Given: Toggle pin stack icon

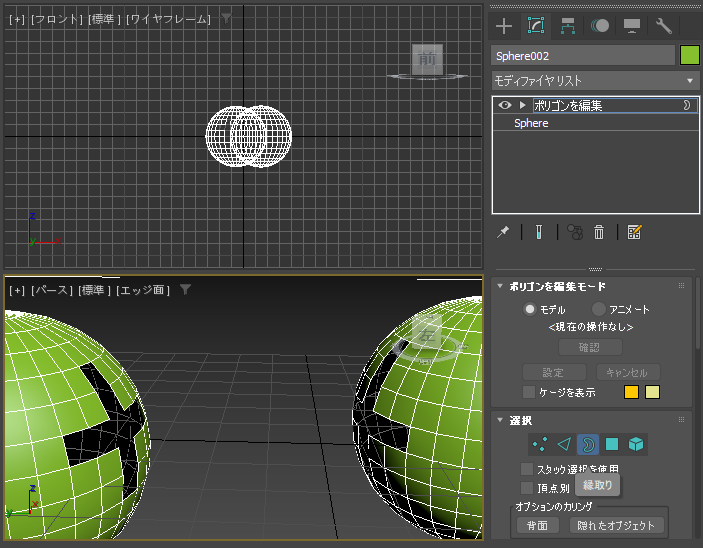Looking at the screenshot, I should coord(503,232).
